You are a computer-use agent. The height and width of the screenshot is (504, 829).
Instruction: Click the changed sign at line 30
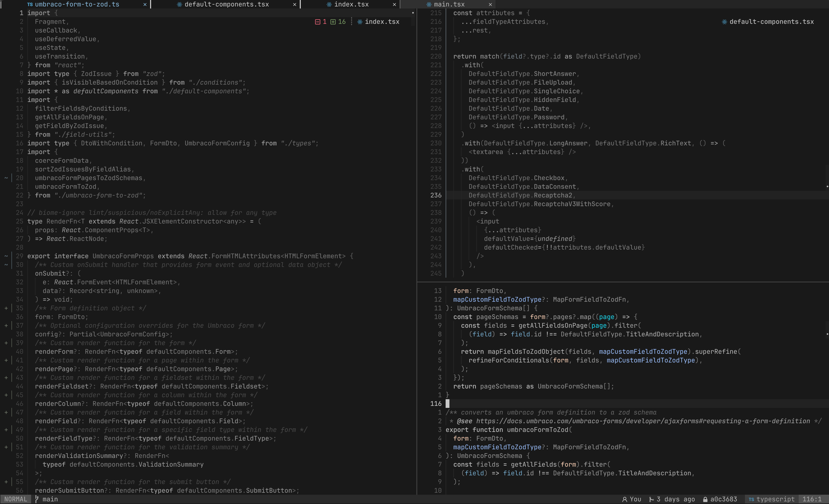point(6,265)
